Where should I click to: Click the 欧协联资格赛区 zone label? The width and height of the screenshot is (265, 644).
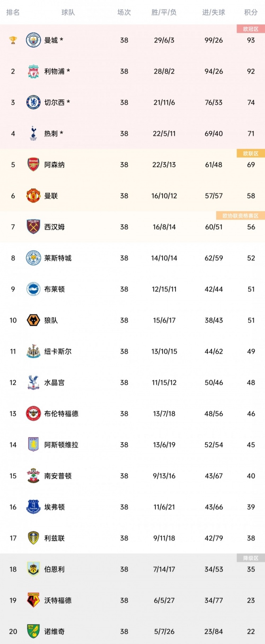(241, 216)
